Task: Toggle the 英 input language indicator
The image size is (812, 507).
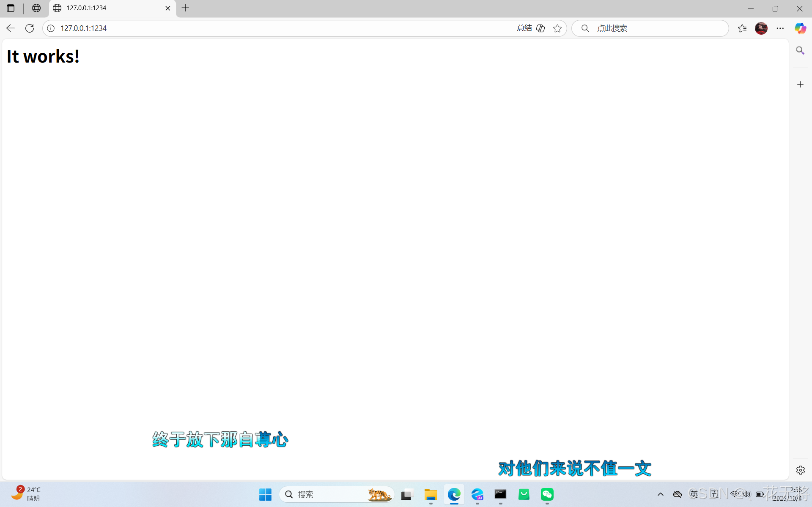Action: pos(694,494)
